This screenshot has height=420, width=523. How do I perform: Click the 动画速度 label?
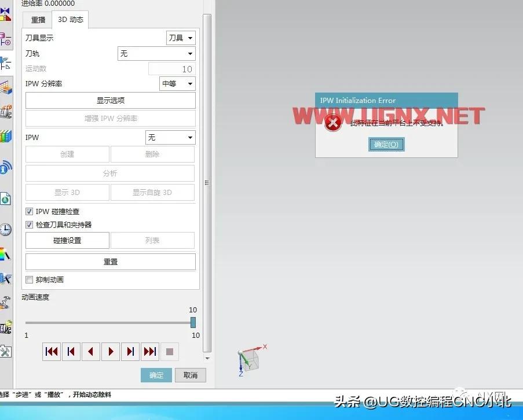tap(35, 297)
